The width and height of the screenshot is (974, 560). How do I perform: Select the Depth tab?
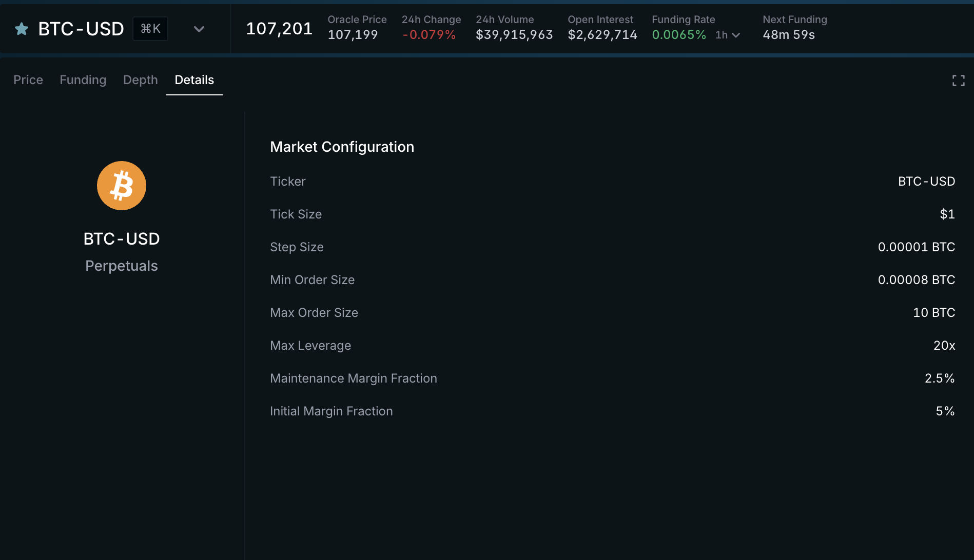click(x=141, y=80)
